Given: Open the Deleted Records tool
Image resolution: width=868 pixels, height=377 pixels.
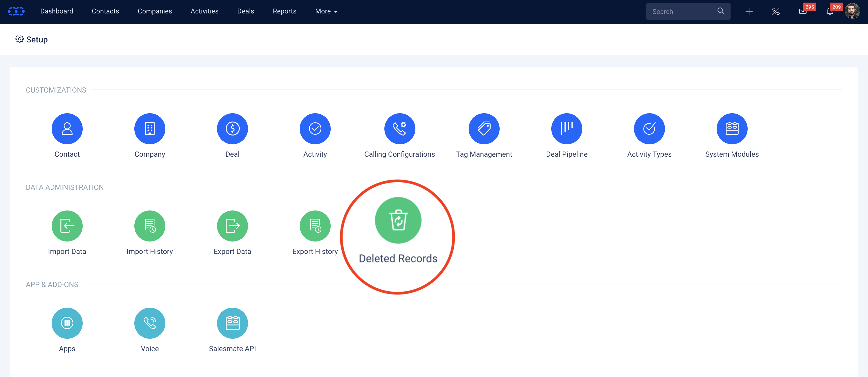Looking at the screenshot, I should click(398, 220).
